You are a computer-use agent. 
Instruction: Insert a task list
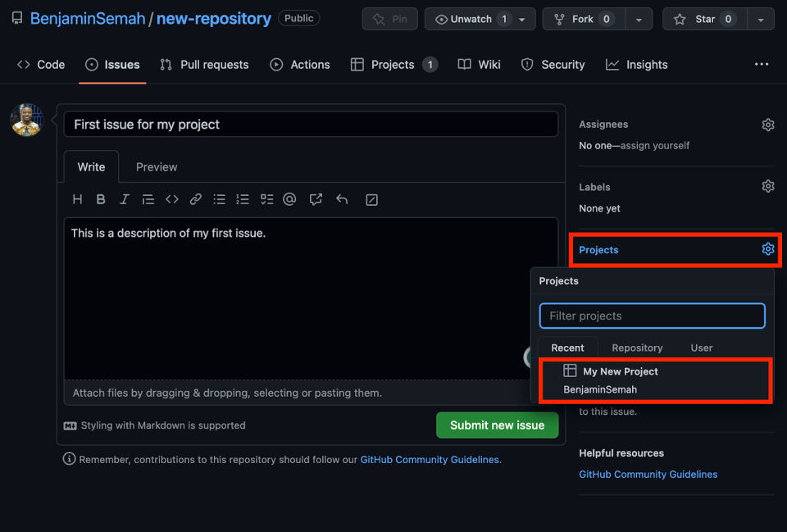click(267, 199)
